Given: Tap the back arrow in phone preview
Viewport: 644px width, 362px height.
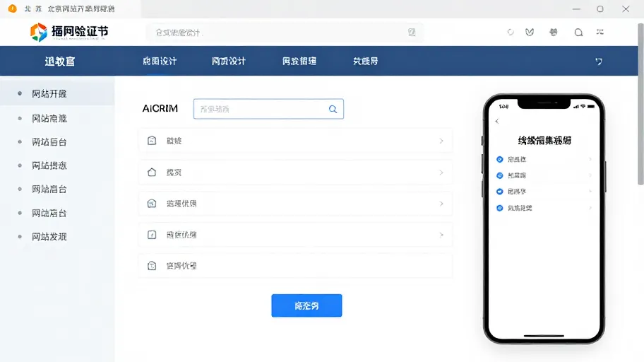Looking at the screenshot, I should coord(497,122).
